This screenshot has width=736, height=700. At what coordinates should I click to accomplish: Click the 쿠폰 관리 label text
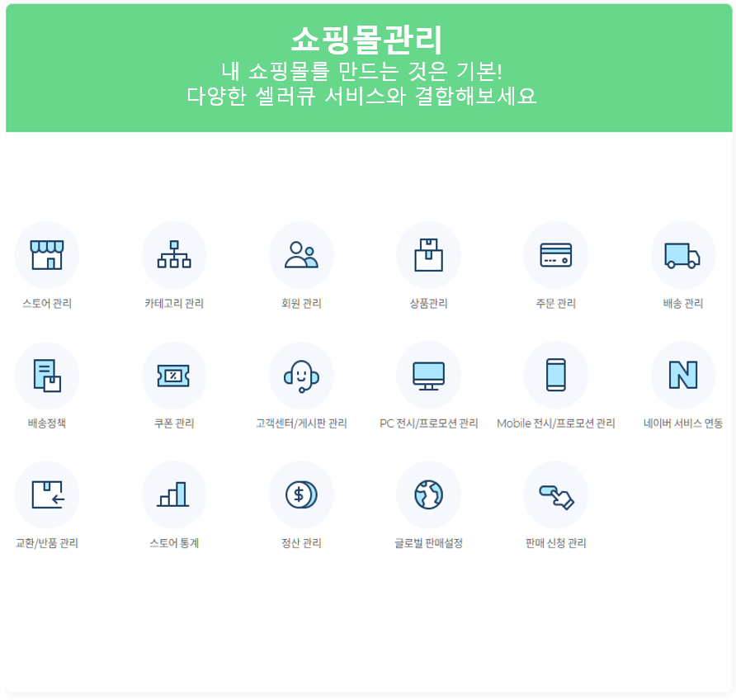(x=174, y=423)
